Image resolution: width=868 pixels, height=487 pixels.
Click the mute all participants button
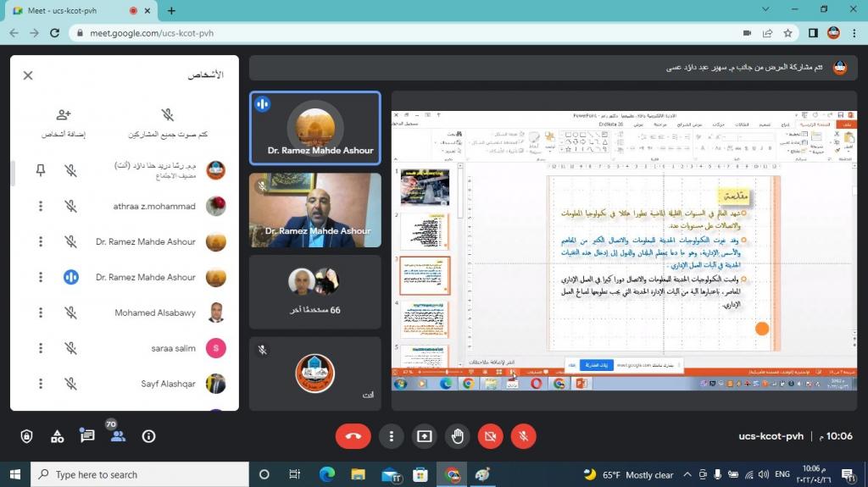(168, 123)
